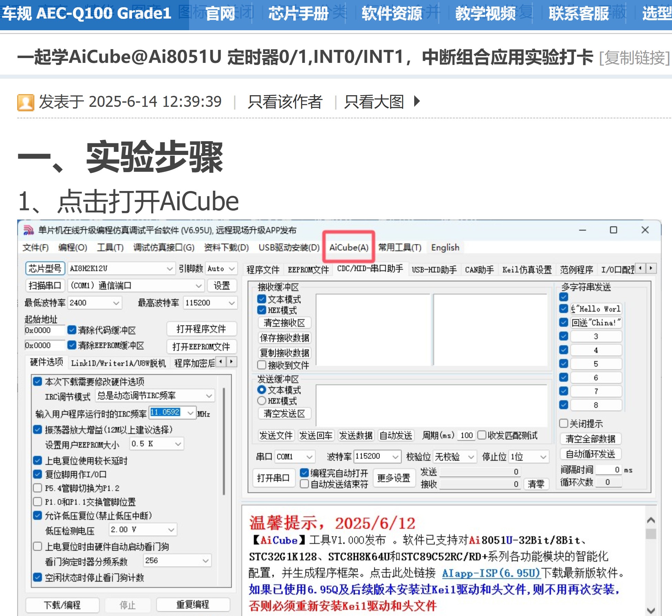Image resolution: width=672 pixels, height=616 pixels.
Task: Open 芯片手册 in the site navigation
Action: click(x=298, y=14)
